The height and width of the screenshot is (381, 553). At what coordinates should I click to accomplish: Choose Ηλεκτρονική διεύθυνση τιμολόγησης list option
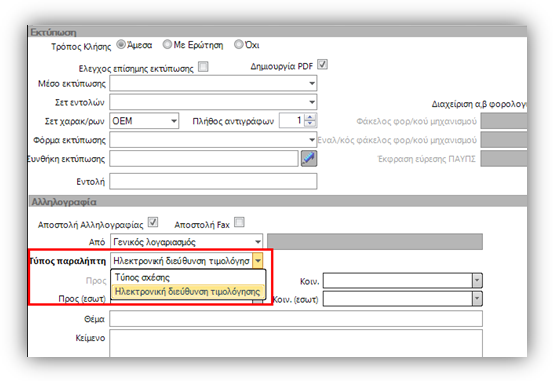pyautogui.click(x=188, y=292)
